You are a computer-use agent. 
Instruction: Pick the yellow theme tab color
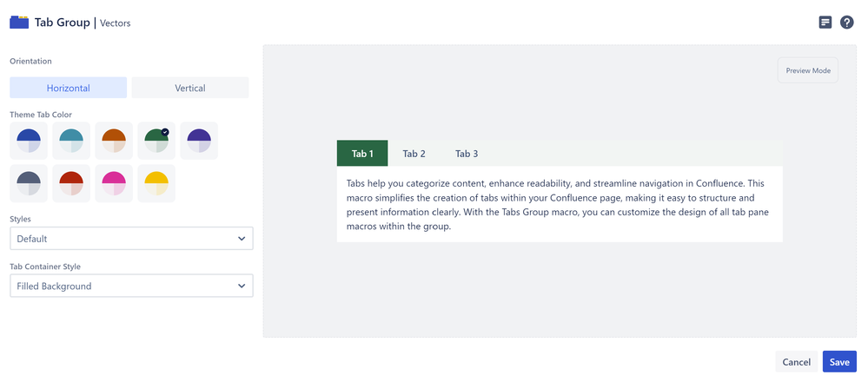click(156, 183)
